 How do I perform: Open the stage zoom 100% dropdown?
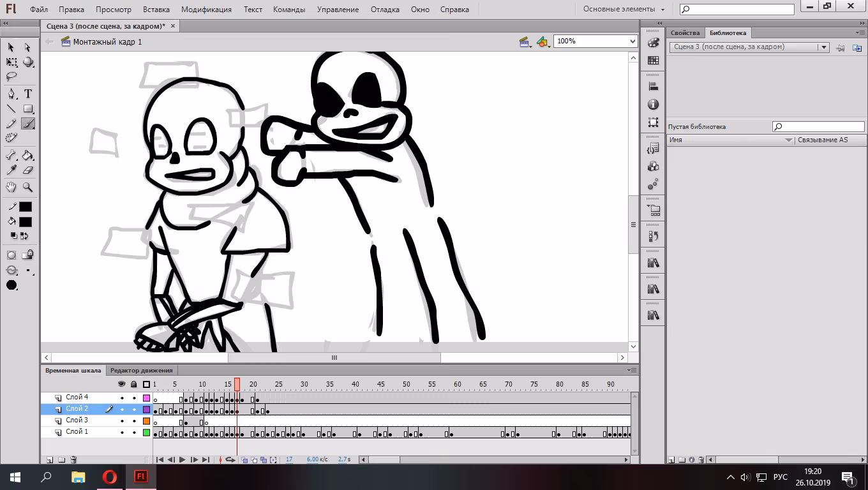(x=595, y=41)
